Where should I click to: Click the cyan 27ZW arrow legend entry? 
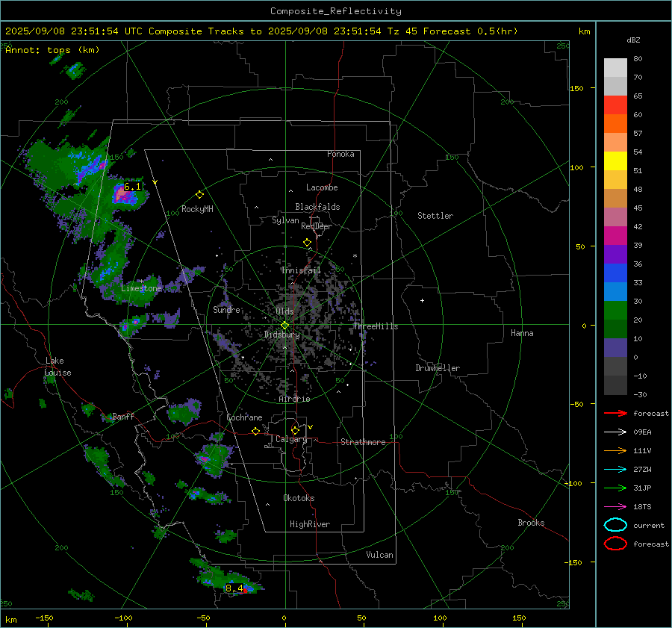[x=615, y=470]
